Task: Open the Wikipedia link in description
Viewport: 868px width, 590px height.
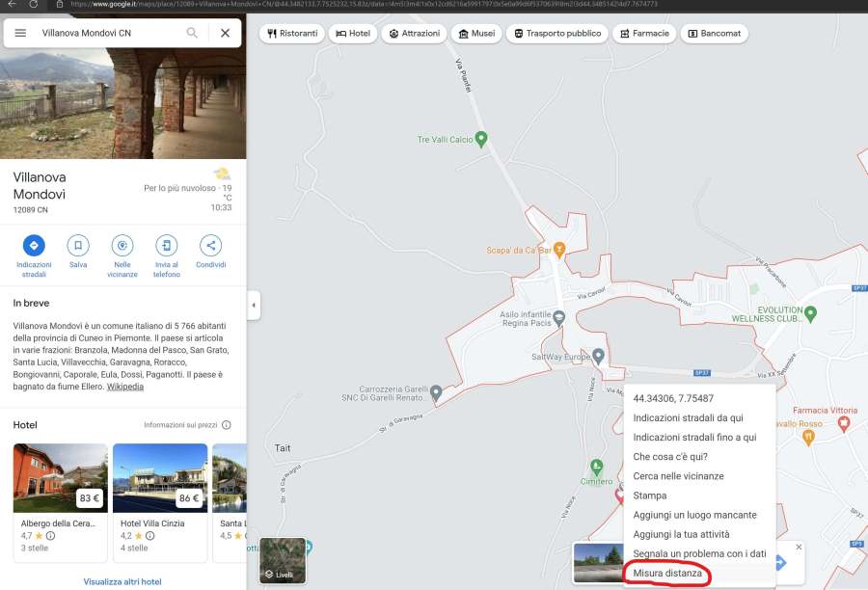Action: click(124, 387)
